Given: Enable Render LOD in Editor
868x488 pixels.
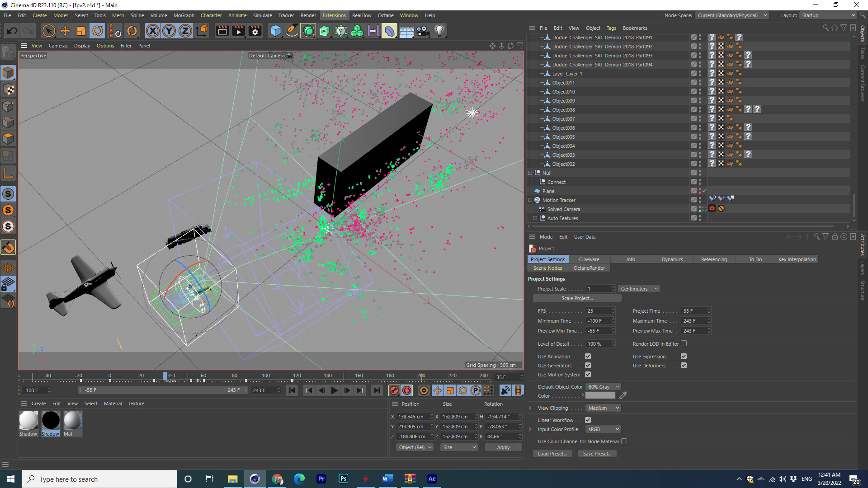Looking at the screenshot, I should tap(684, 344).
